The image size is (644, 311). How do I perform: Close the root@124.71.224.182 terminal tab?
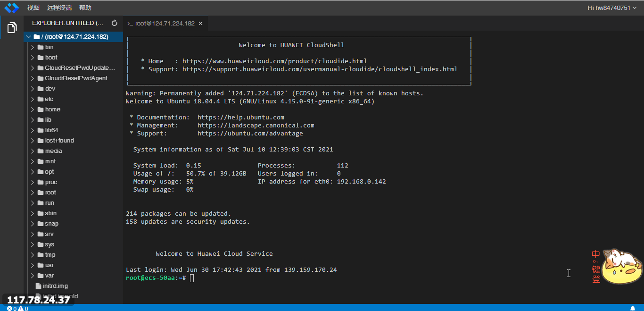click(x=200, y=24)
